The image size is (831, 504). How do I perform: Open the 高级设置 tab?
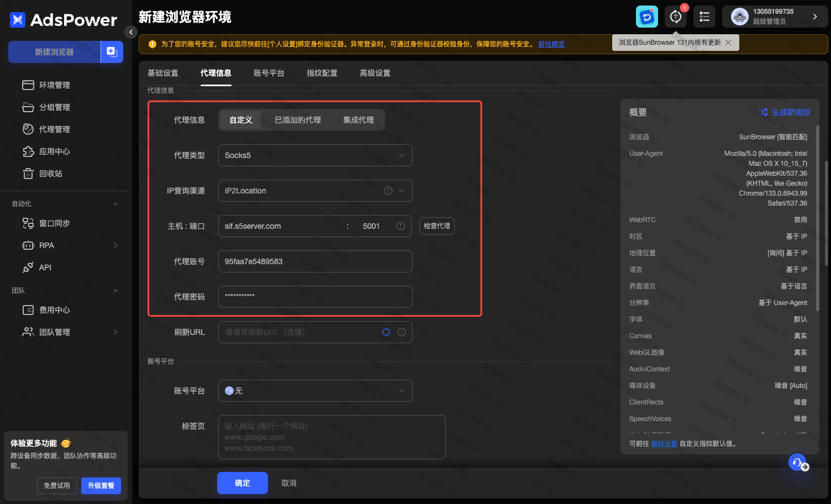375,73
